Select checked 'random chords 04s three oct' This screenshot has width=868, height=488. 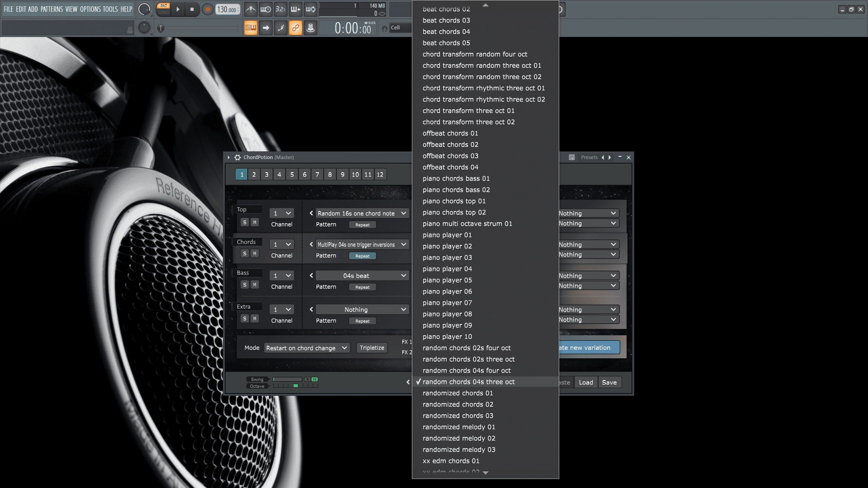click(x=486, y=382)
